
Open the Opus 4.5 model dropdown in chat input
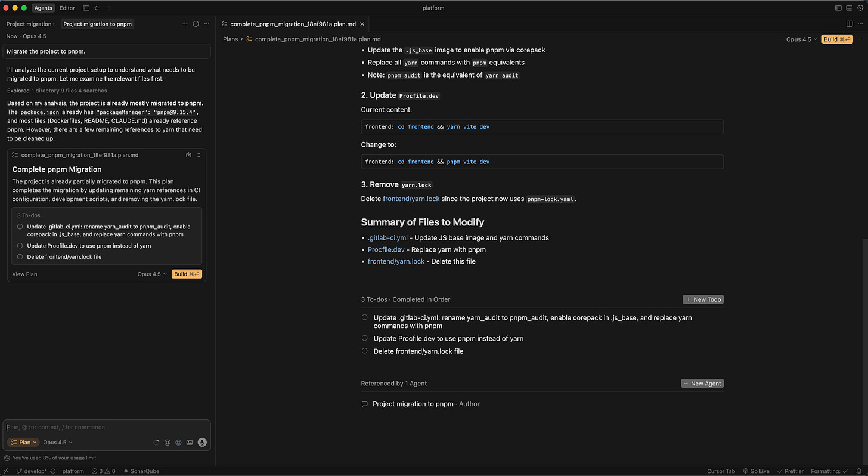[x=58, y=443]
